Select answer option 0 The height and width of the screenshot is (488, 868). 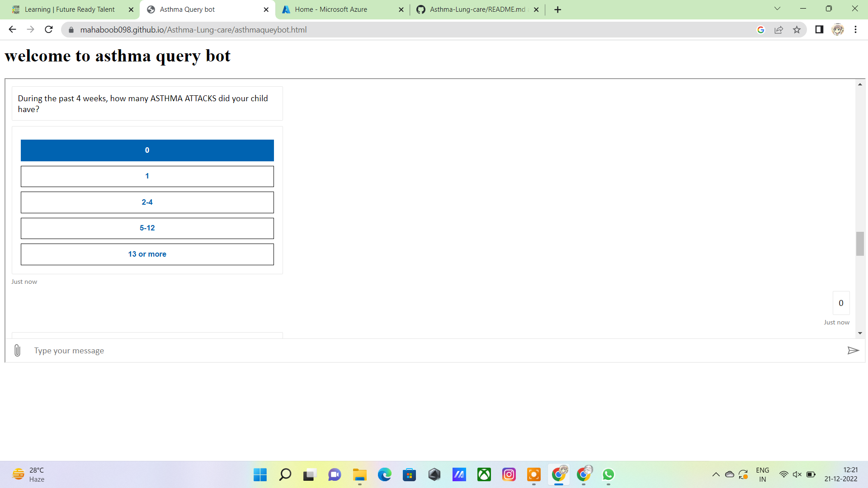click(147, 150)
